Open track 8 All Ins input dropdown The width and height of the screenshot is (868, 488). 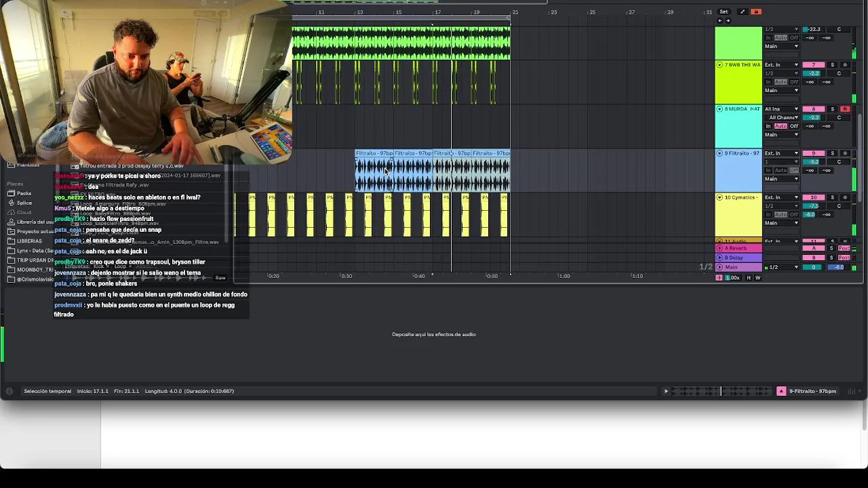[x=782, y=109]
